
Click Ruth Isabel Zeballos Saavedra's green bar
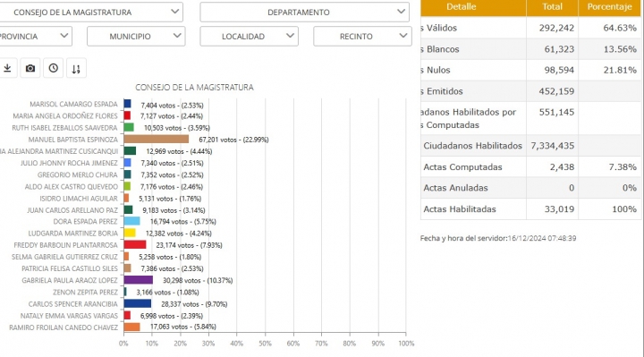(129, 127)
